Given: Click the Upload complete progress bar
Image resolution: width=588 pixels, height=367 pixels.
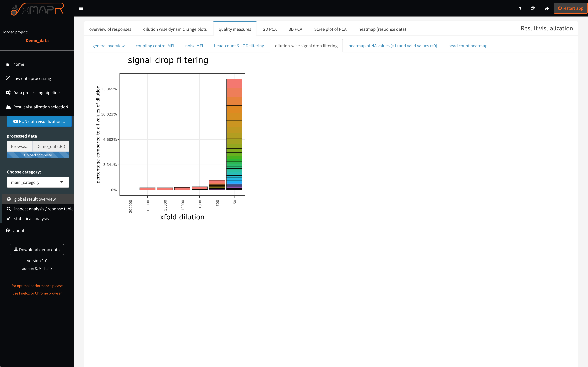Looking at the screenshot, I should tap(38, 155).
